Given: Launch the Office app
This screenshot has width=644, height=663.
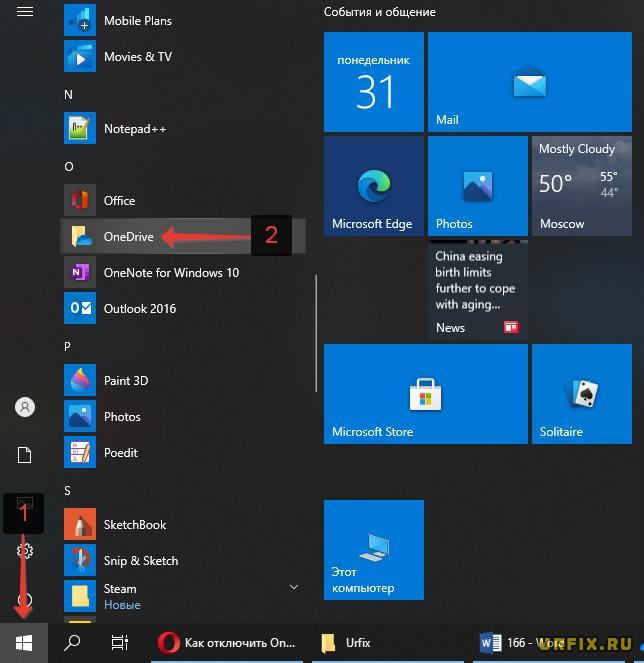Looking at the screenshot, I should tap(183, 200).
